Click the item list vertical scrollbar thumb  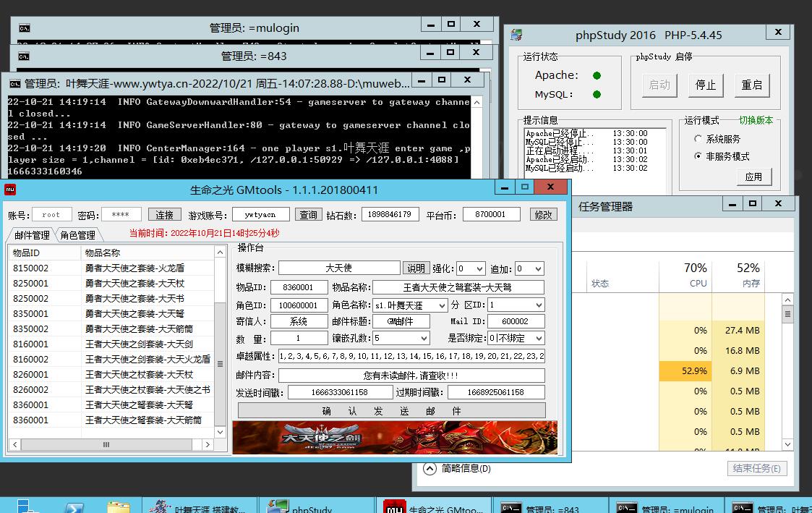tap(220, 364)
